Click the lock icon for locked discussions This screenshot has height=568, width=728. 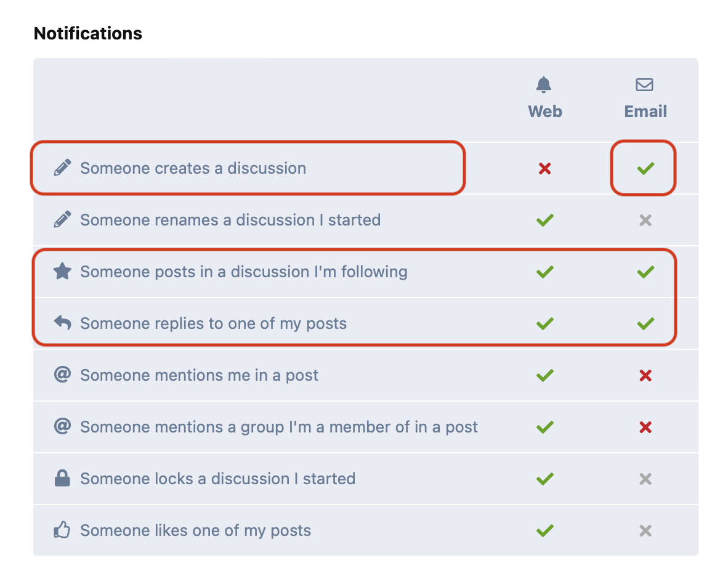62,478
